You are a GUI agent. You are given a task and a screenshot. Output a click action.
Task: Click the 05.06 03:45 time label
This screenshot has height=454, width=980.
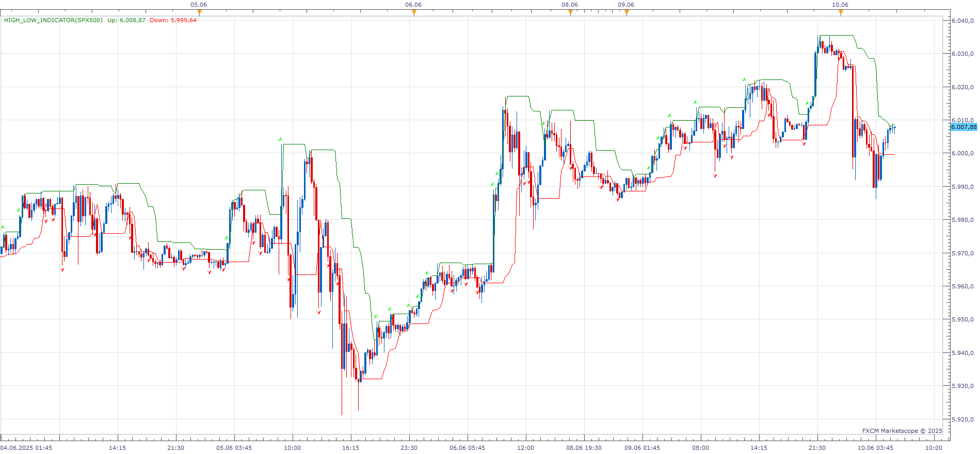pos(234,448)
